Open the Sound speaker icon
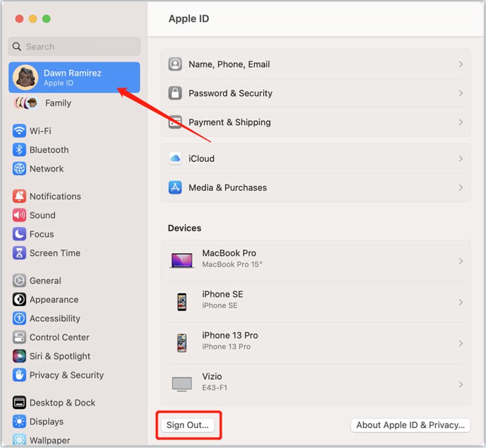 click(x=19, y=215)
